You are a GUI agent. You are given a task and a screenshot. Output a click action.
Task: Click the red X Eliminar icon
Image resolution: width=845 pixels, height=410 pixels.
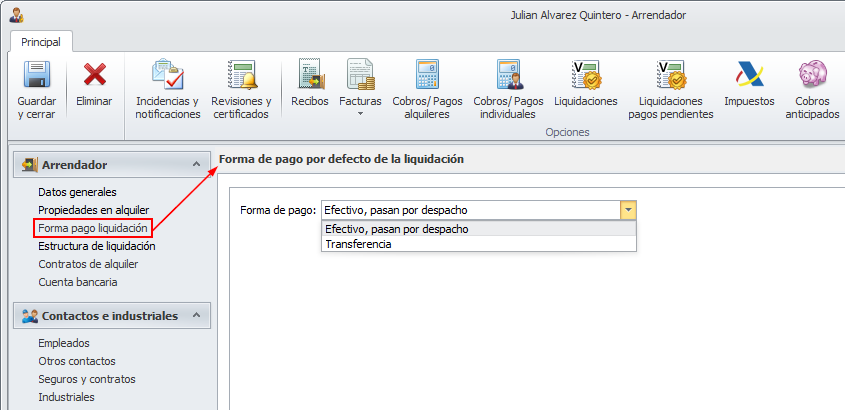click(94, 74)
